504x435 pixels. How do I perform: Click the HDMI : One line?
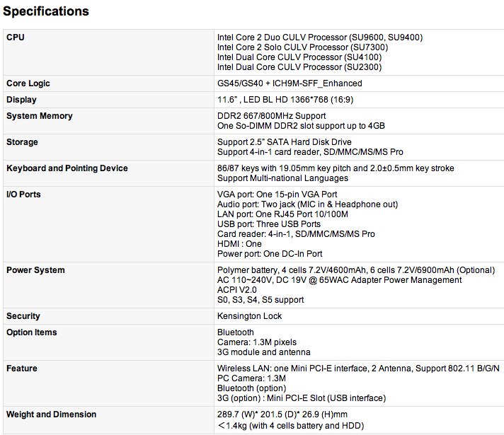239,244
